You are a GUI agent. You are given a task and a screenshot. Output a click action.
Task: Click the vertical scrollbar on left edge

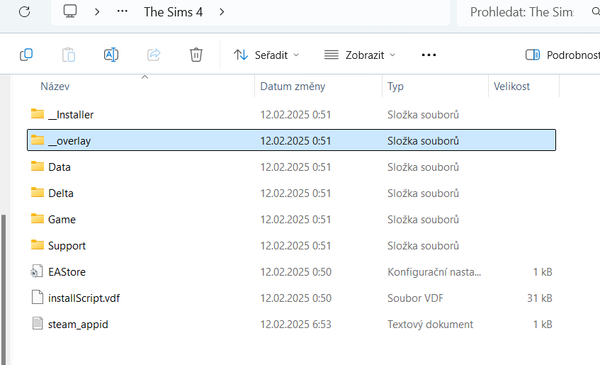tap(3, 290)
